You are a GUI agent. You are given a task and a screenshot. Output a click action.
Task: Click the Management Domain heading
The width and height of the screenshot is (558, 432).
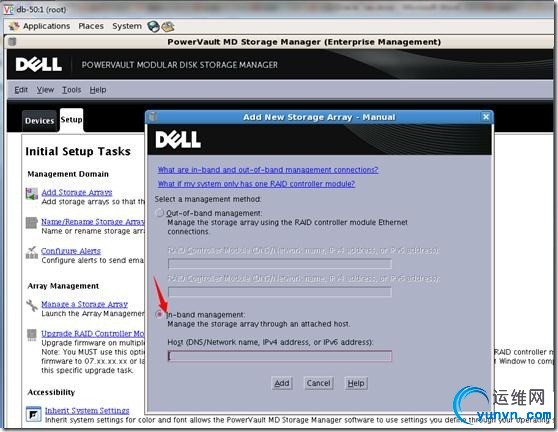(68, 174)
